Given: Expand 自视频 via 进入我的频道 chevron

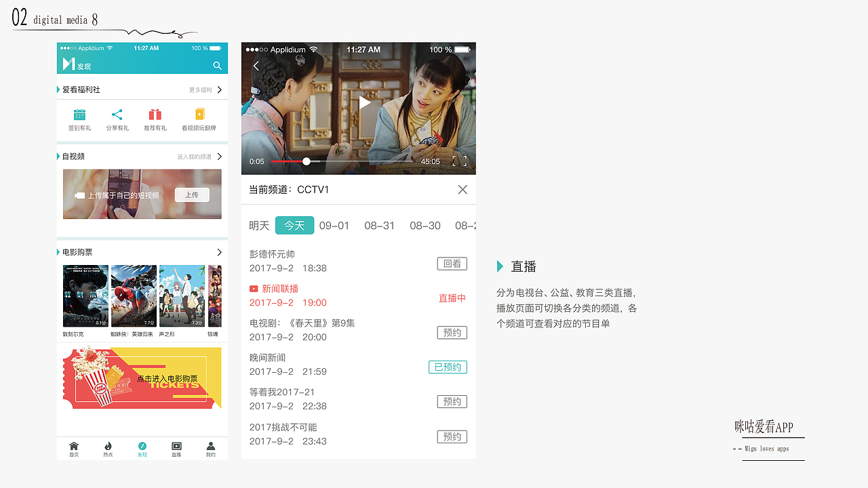Looking at the screenshot, I should 220,157.
